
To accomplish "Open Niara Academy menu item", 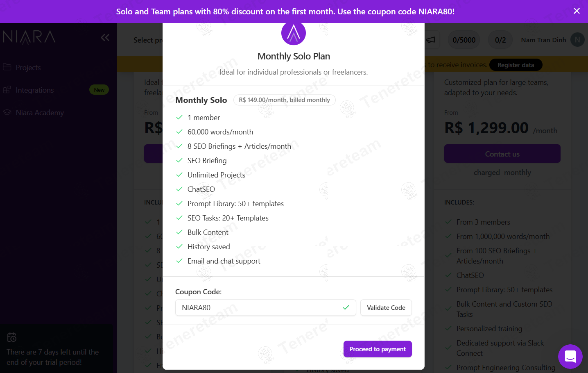I will pyautogui.click(x=40, y=113).
